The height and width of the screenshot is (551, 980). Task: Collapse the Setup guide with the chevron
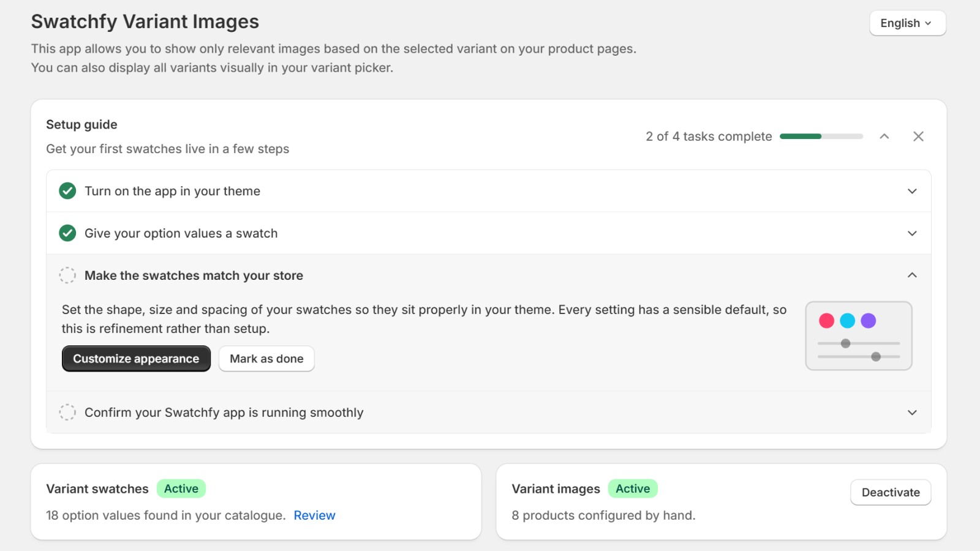884,137
